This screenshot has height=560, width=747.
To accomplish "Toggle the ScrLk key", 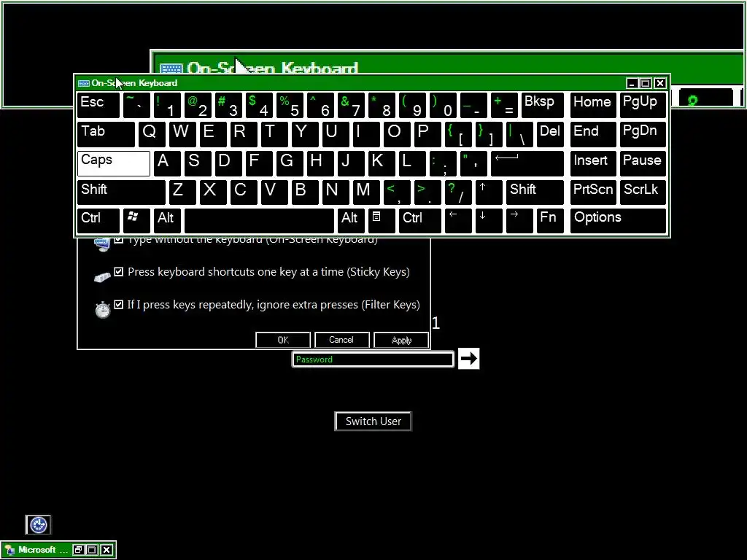I will [643, 192].
